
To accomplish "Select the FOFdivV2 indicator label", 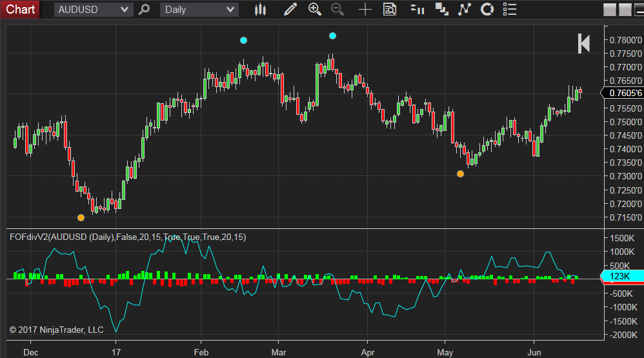I will coord(128,237).
